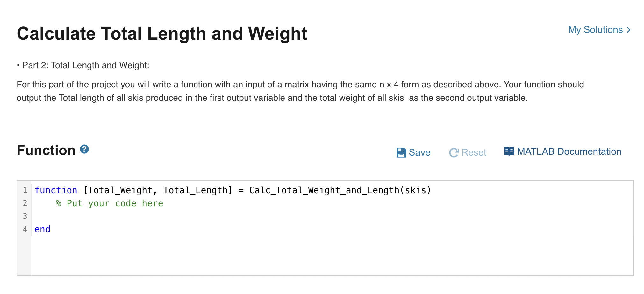Open My Solutions
The image size is (644, 294).
596,30
